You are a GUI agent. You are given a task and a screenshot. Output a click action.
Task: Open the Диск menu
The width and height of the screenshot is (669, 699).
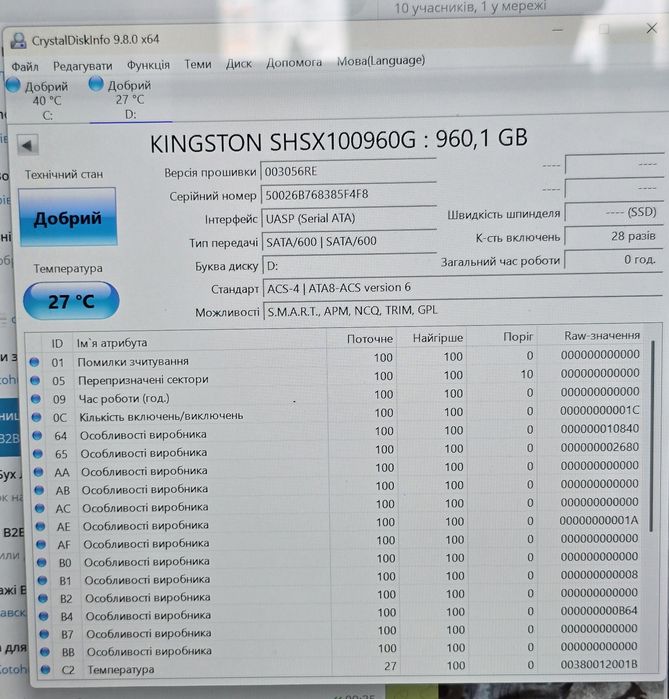238,64
